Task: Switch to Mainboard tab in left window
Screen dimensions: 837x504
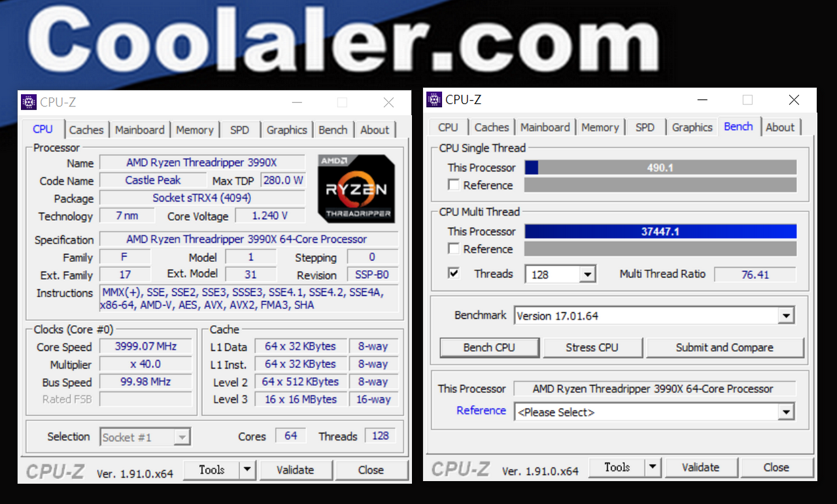Action: tap(140, 130)
